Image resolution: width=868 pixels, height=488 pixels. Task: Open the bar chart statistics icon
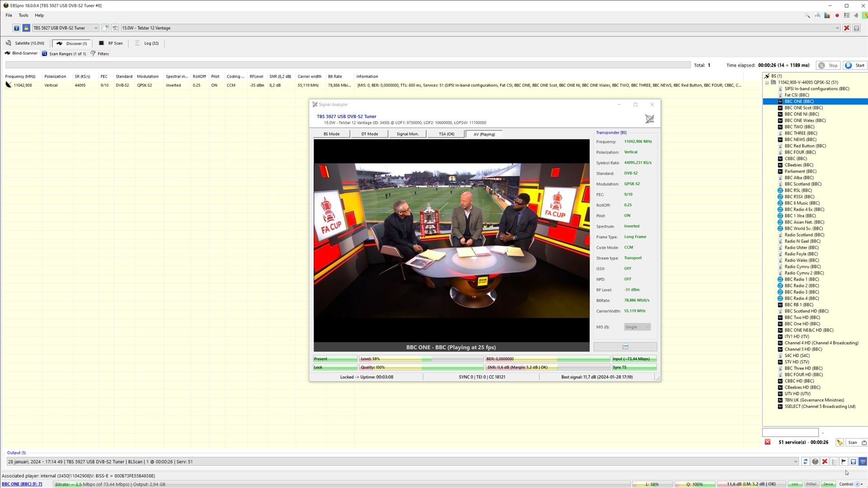pos(827,15)
